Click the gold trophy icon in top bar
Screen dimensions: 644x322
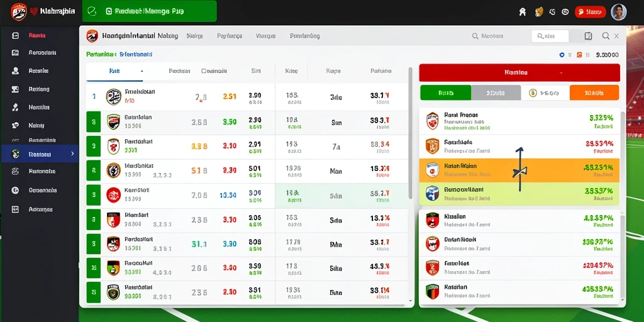click(x=539, y=12)
